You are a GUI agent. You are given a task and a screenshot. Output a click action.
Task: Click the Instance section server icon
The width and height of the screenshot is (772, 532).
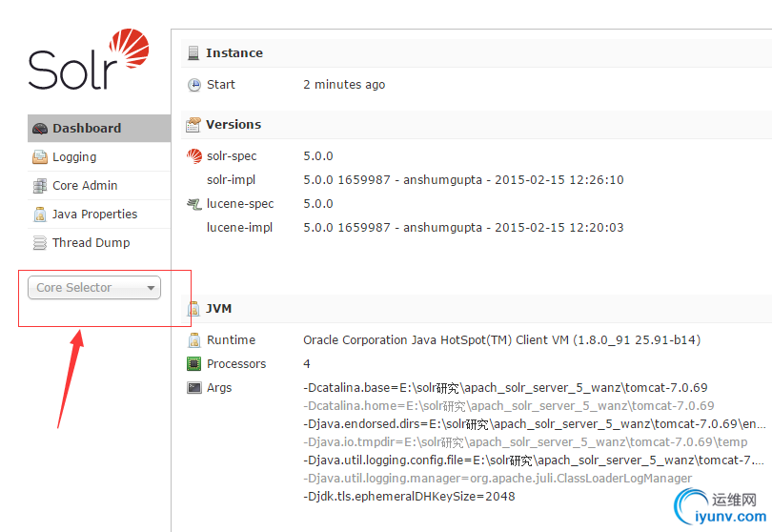click(193, 52)
